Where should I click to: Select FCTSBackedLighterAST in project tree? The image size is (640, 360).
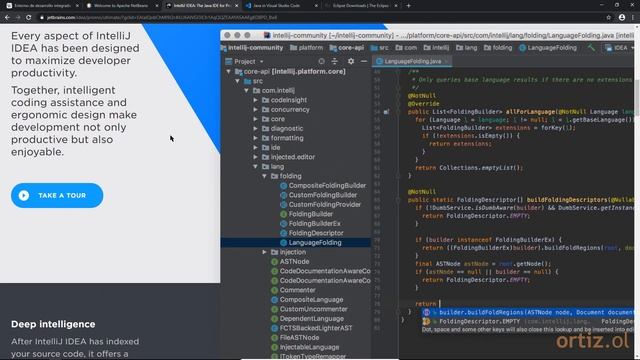[x=311, y=328]
